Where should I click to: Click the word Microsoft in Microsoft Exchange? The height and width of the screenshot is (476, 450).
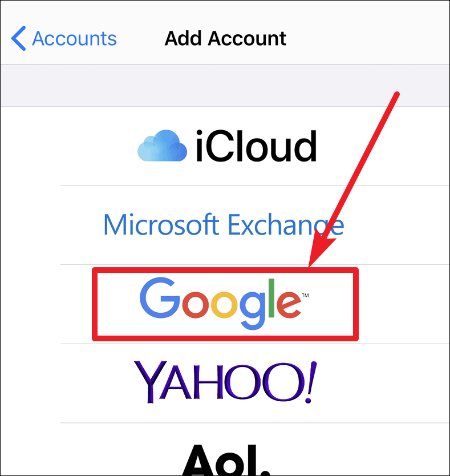coord(161,224)
